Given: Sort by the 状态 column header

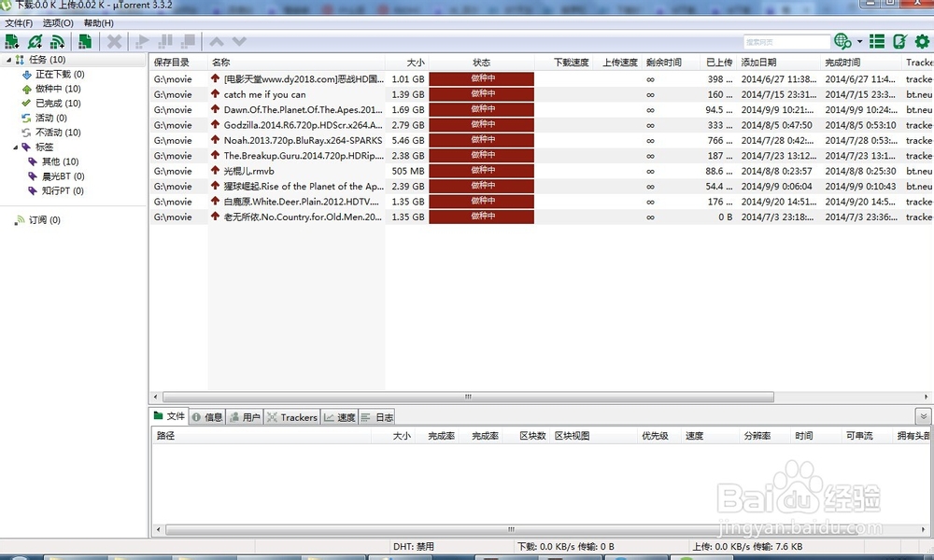Looking at the screenshot, I should (481, 63).
